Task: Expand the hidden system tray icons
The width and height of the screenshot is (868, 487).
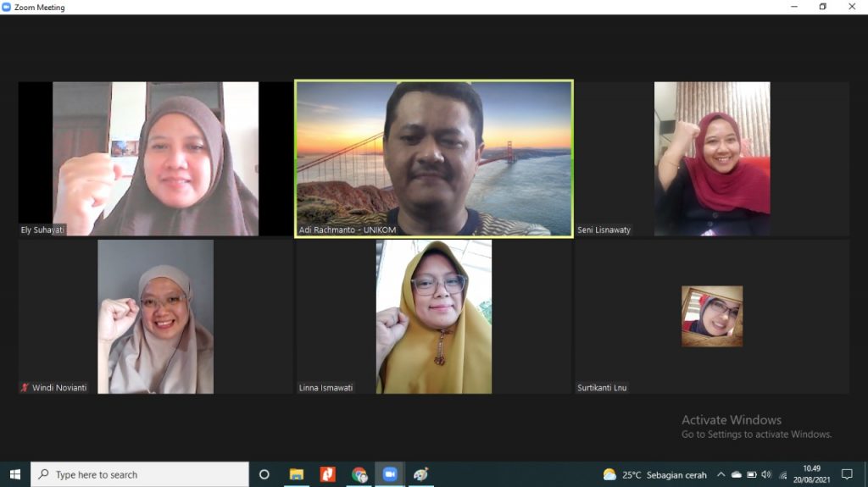Action: [x=721, y=474]
